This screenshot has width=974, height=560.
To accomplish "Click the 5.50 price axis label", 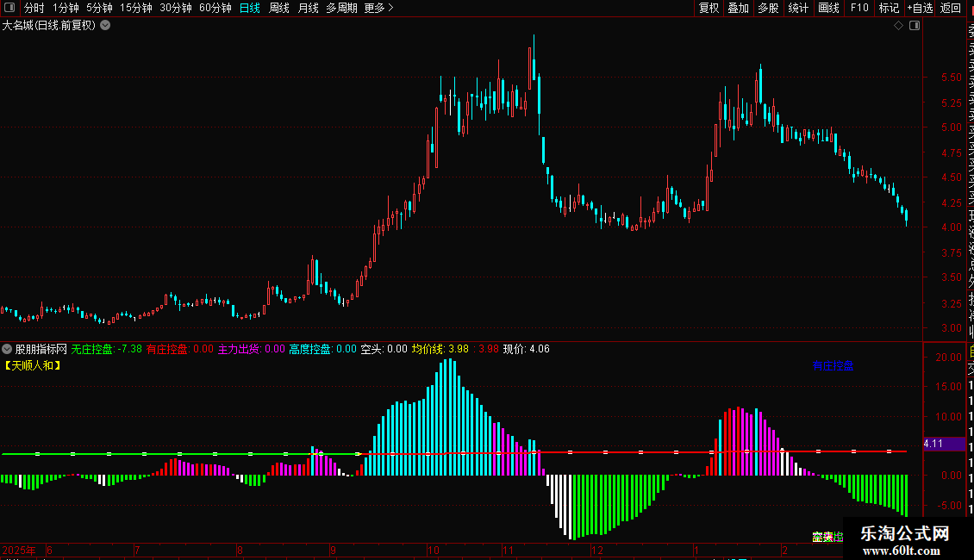I will 951,78.
